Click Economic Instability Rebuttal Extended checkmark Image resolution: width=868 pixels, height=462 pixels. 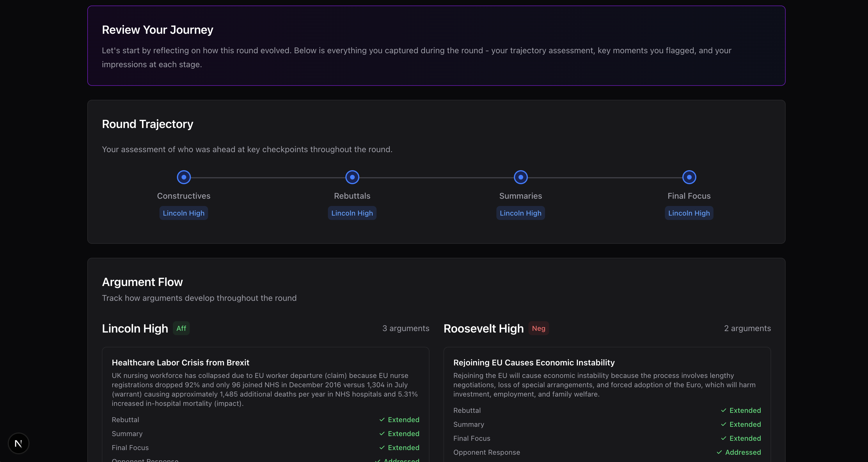pos(723,411)
